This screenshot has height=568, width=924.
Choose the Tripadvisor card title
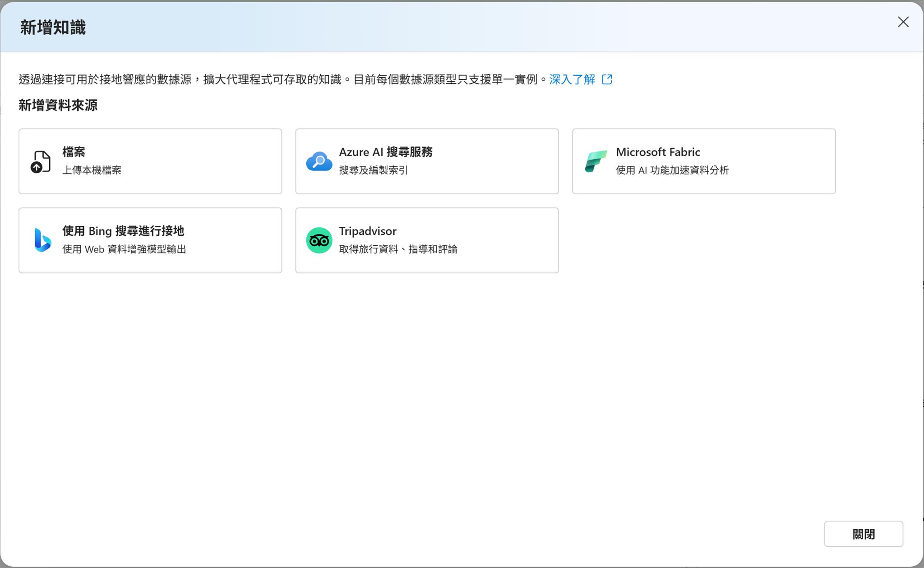pos(368,231)
